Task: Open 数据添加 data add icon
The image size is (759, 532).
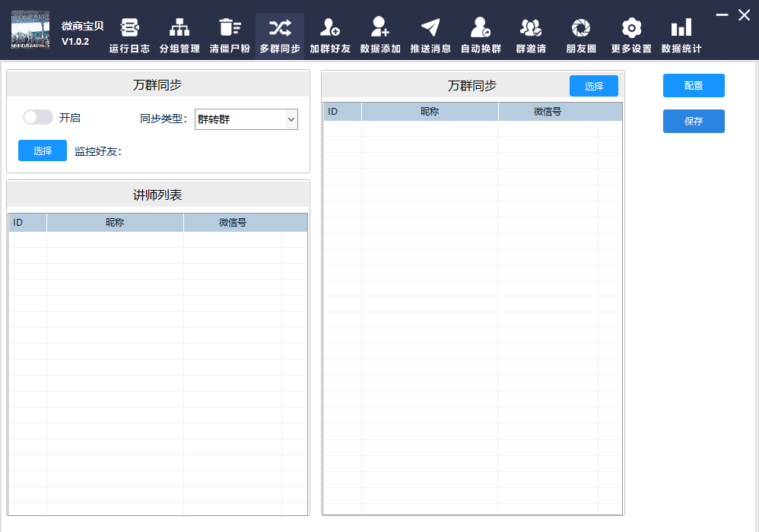Action: pyautogui.click(x=379, y=28)
